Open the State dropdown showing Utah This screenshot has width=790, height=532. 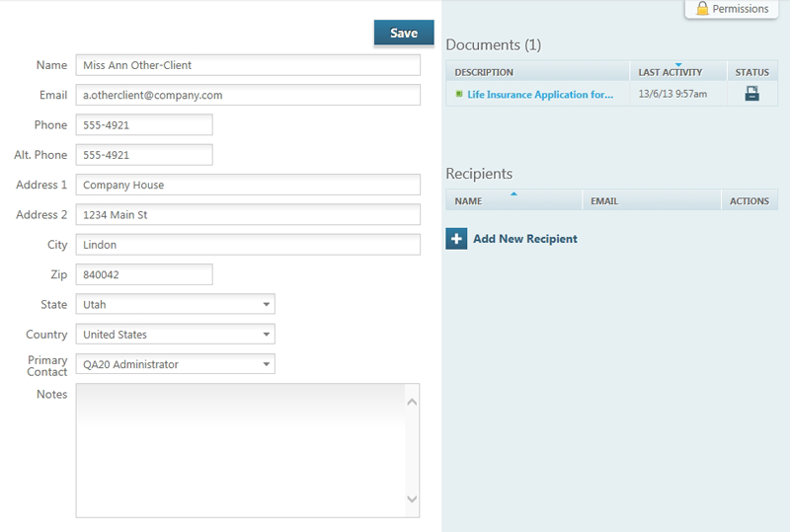point(175,305)
